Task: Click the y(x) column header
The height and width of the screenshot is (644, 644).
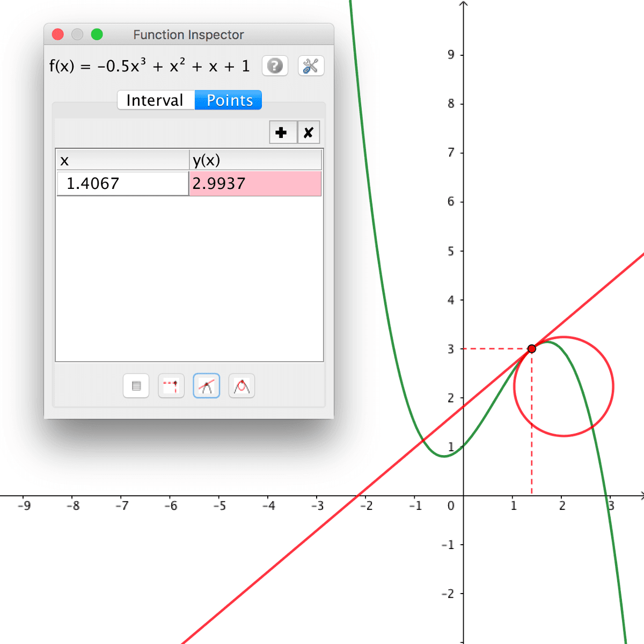Action: (x=255, y=160)
